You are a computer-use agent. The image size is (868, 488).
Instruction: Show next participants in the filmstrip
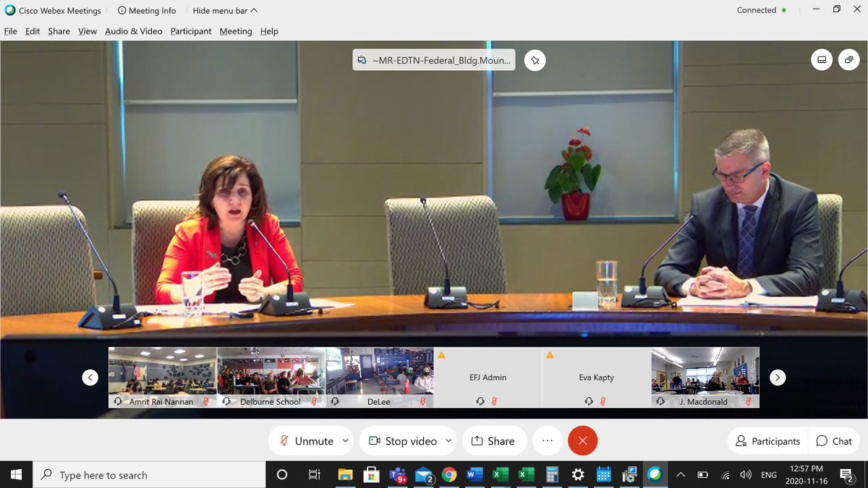[778, 377]
